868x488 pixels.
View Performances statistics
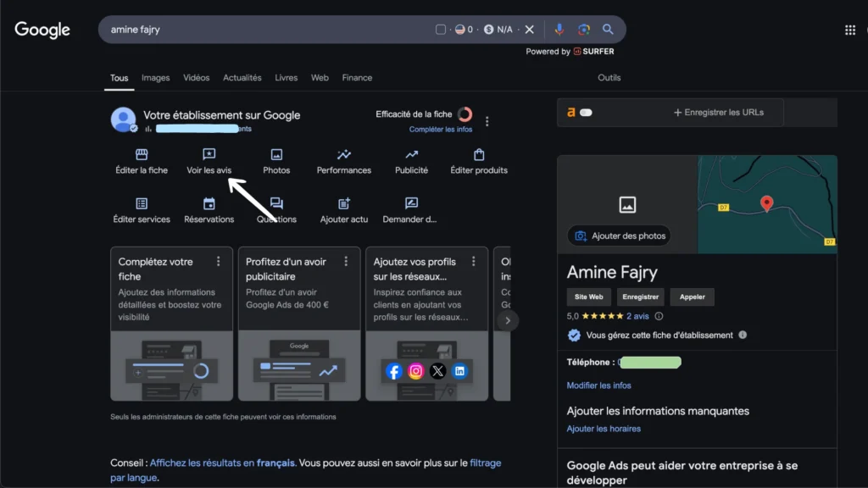pyautogui.click(x=344, y=161)
